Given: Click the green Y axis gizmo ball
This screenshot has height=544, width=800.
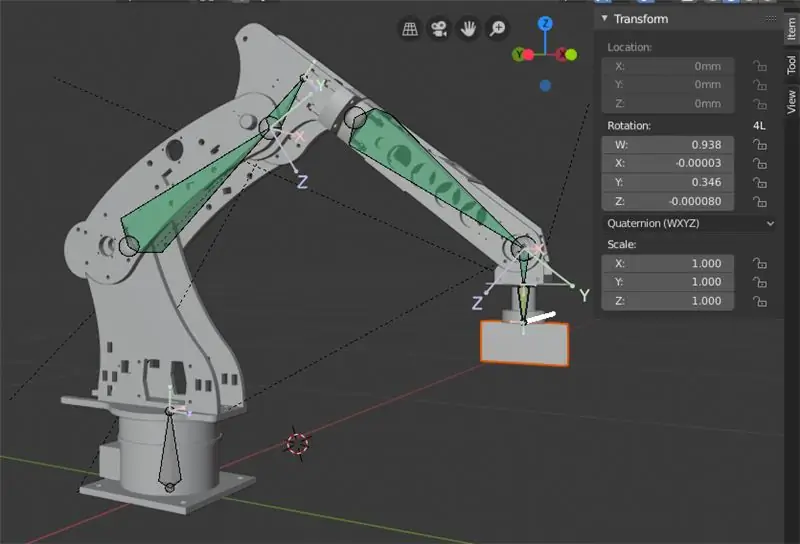Looking at the screenshot, I should [x=518, y=54].
